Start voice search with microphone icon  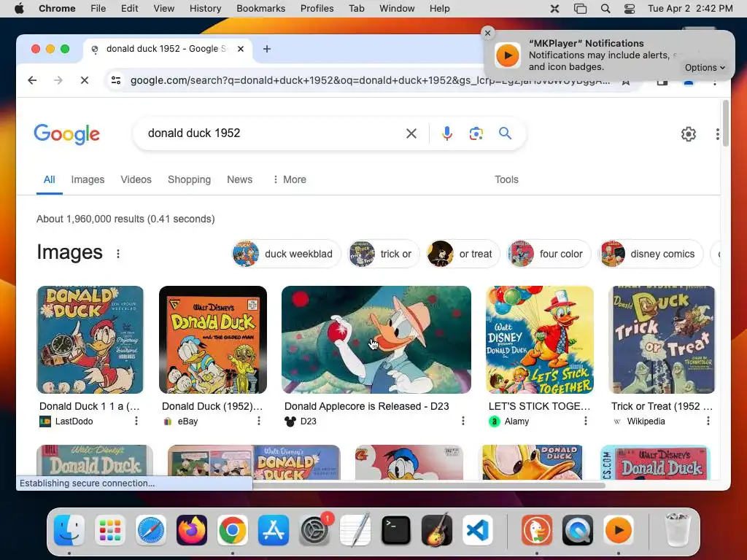(x=447, y=133)
